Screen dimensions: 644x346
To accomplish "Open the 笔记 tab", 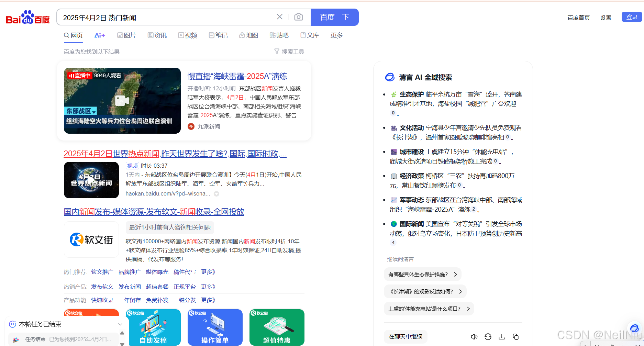I will click(218, 35).
